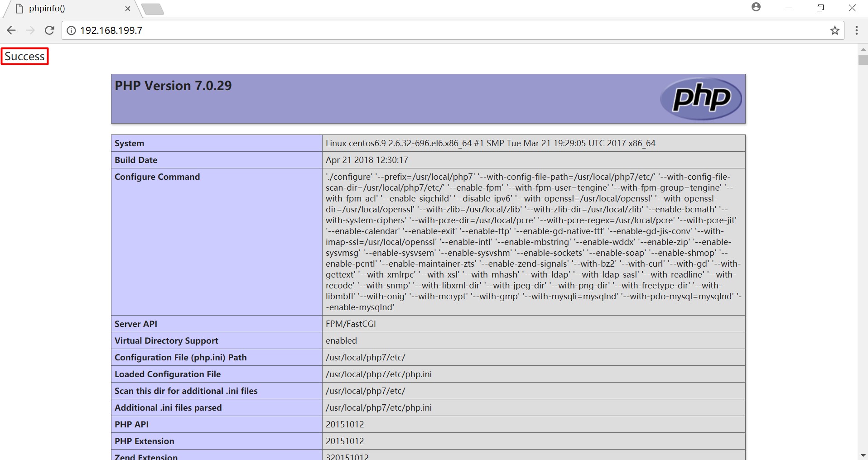Screen dimensions: 868x460
Task: Click the PHP Extension value 20151012
Action: point(345,441)
